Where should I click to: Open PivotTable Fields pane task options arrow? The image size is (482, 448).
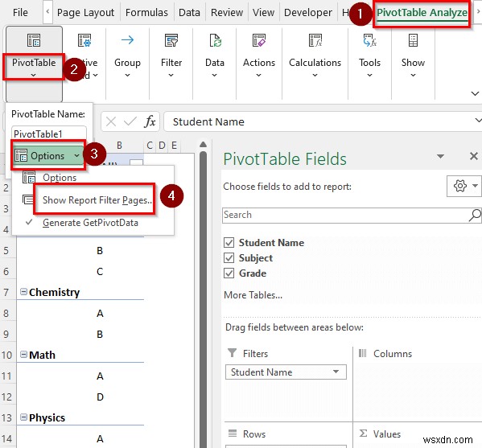tap(440, 156)
